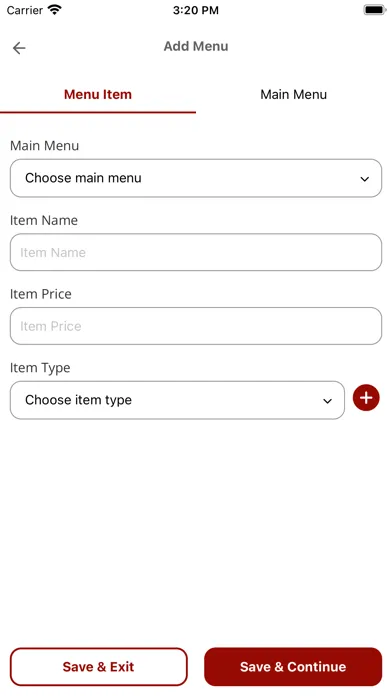The height and width of the screenshot is (696, 392).
Task: Tap the Item Price field label
Action: (x=40, y=294)
